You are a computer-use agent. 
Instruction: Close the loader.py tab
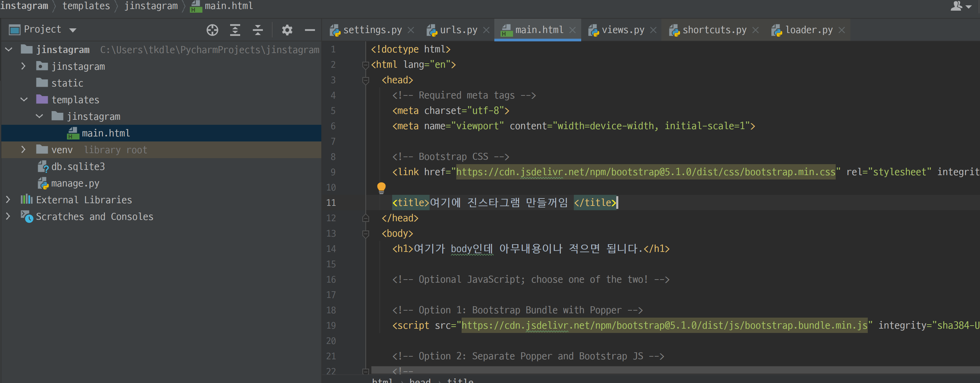842,30
